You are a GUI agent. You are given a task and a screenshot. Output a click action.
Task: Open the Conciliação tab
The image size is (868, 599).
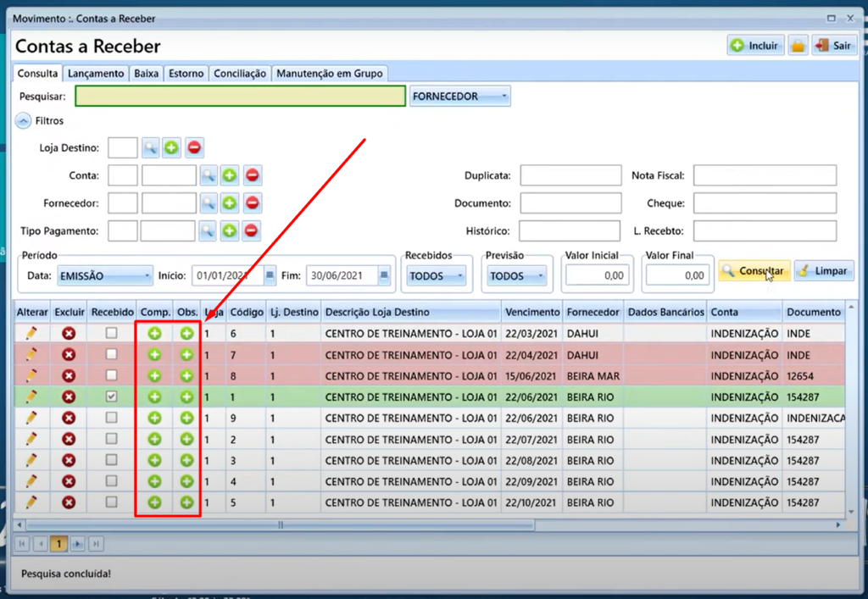(240, 74)
